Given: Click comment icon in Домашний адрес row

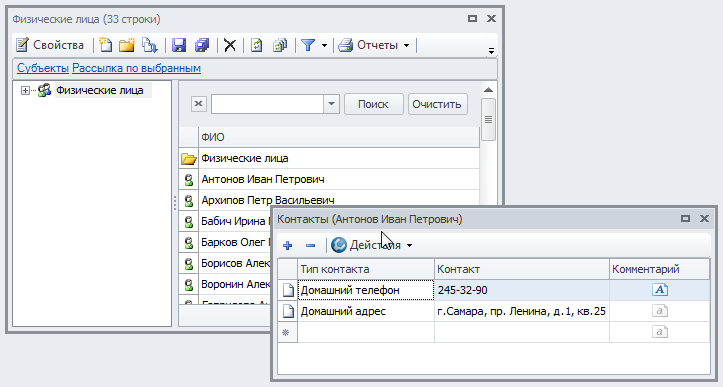Looking at the screenshot, I should pos(660,311).
